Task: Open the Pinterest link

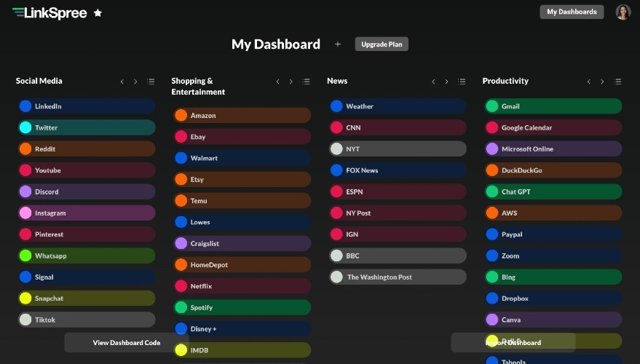Action: click(87, 234)
